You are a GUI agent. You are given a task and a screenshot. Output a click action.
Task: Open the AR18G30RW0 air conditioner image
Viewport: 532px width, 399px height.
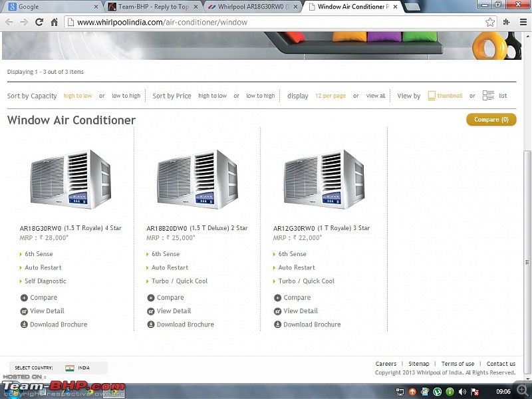(71, 179)
